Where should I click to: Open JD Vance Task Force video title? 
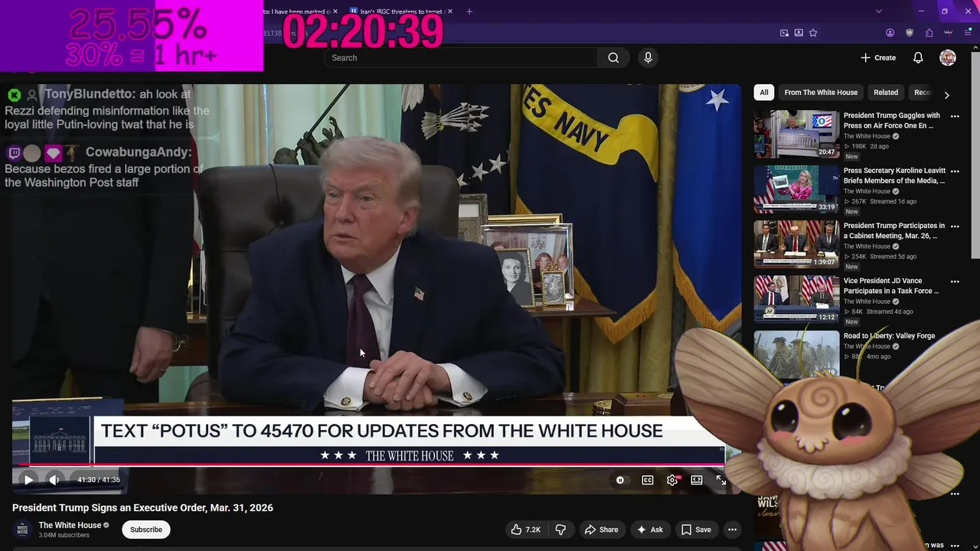tap(891, 286)
